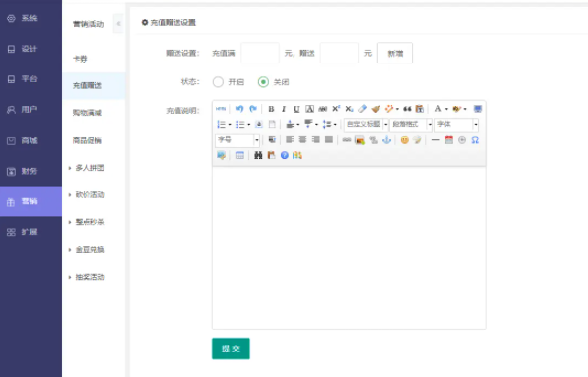The image size is (588, 377).
Task: Open the 商城 section in main sidebar
Action: pyautogui.click(x=31, y=140)
